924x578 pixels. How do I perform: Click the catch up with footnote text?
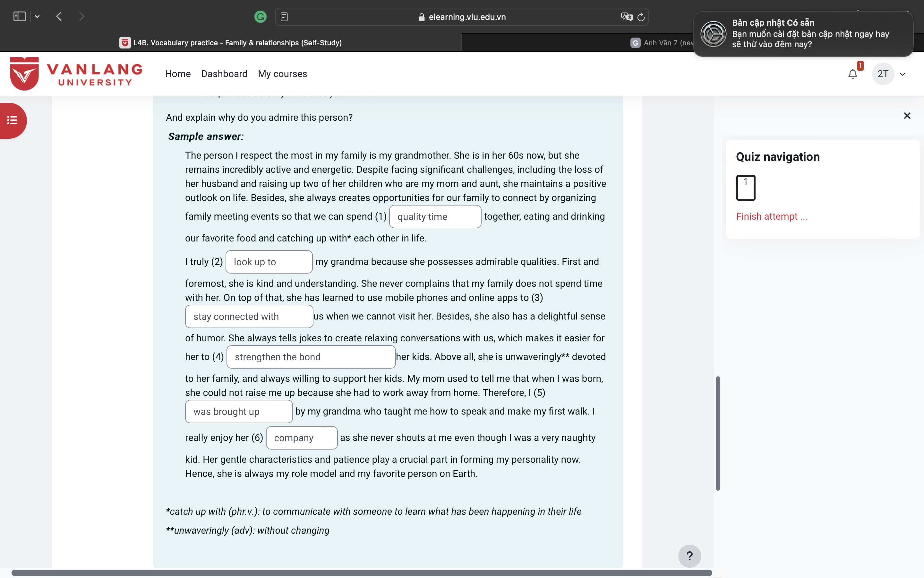click(373, 512)
